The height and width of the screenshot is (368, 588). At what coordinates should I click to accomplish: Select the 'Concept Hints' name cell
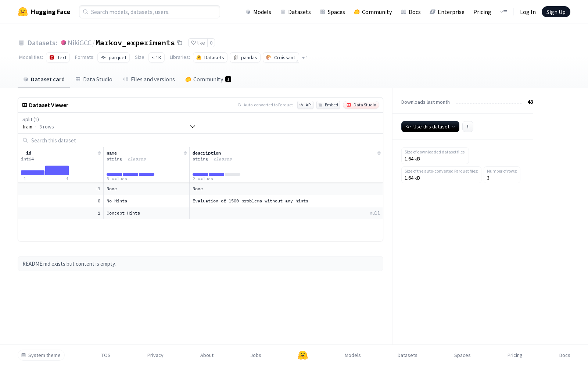[146, 213]
